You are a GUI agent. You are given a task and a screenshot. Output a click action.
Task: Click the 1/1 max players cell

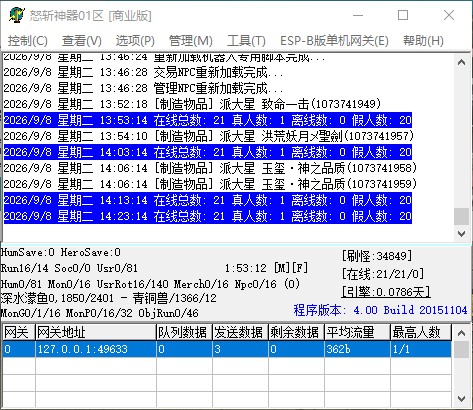421,349
